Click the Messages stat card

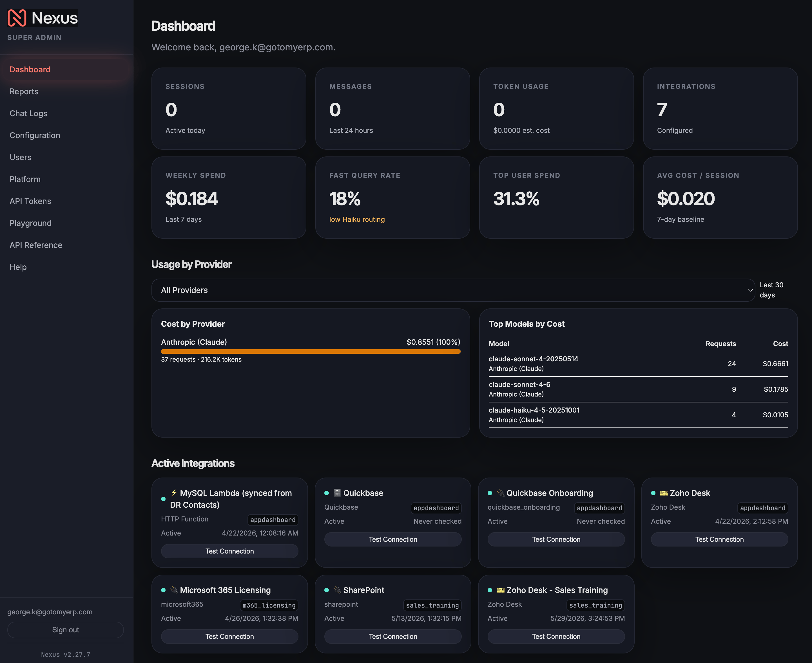(392, 108)
